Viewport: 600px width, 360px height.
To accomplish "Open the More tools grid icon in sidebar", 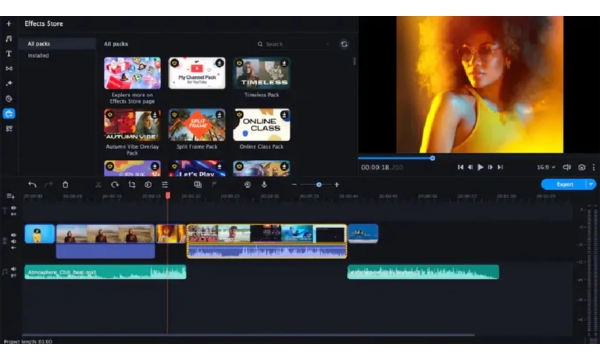I will 9,129.
